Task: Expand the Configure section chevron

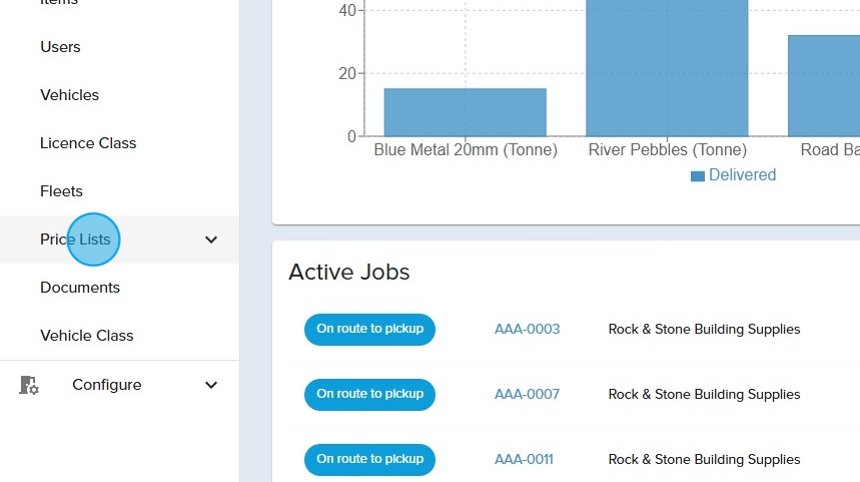Action: click(211, 385)
